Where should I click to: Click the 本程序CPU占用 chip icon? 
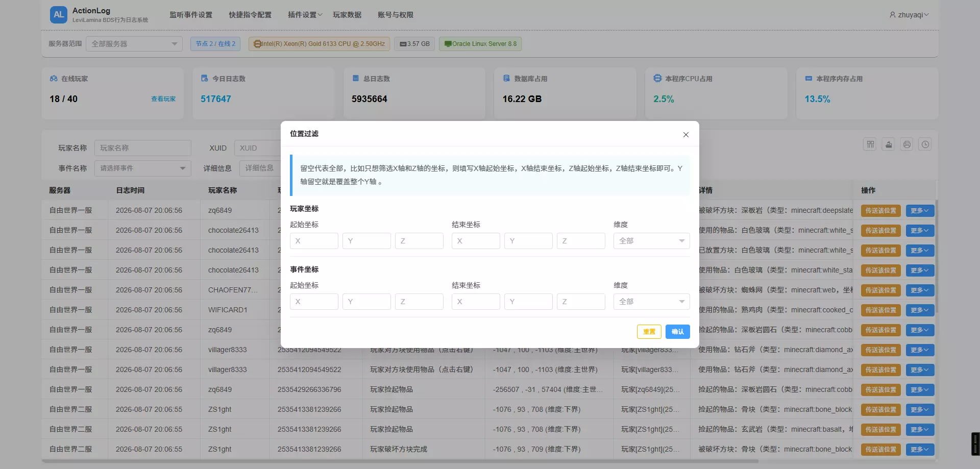click(x=657, y=79)
